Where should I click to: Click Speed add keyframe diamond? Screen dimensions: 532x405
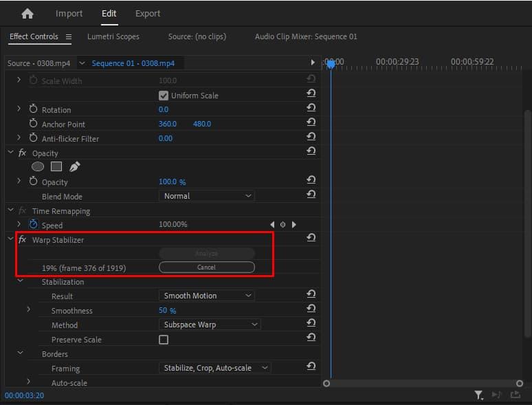click(282, 225)
